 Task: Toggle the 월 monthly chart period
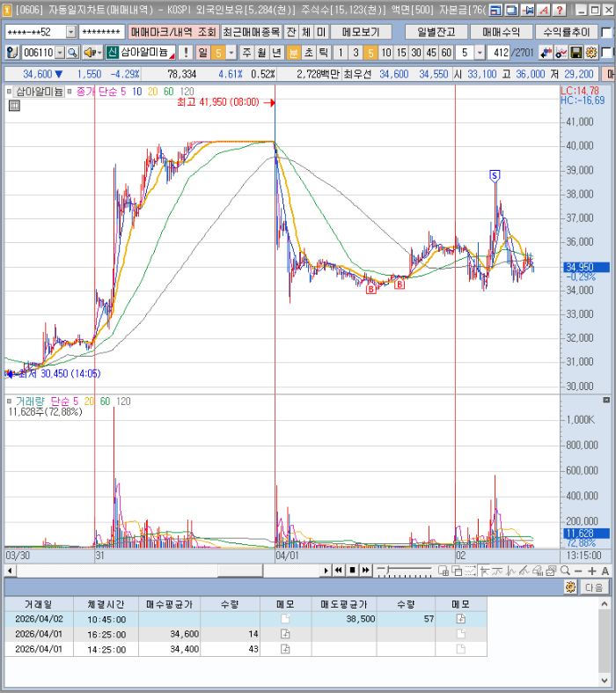click(x=262, y=53)
